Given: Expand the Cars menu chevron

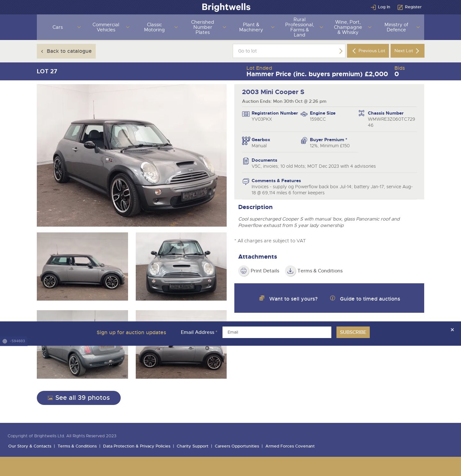Looking at the screenshot, I should [x=79, y=27].
